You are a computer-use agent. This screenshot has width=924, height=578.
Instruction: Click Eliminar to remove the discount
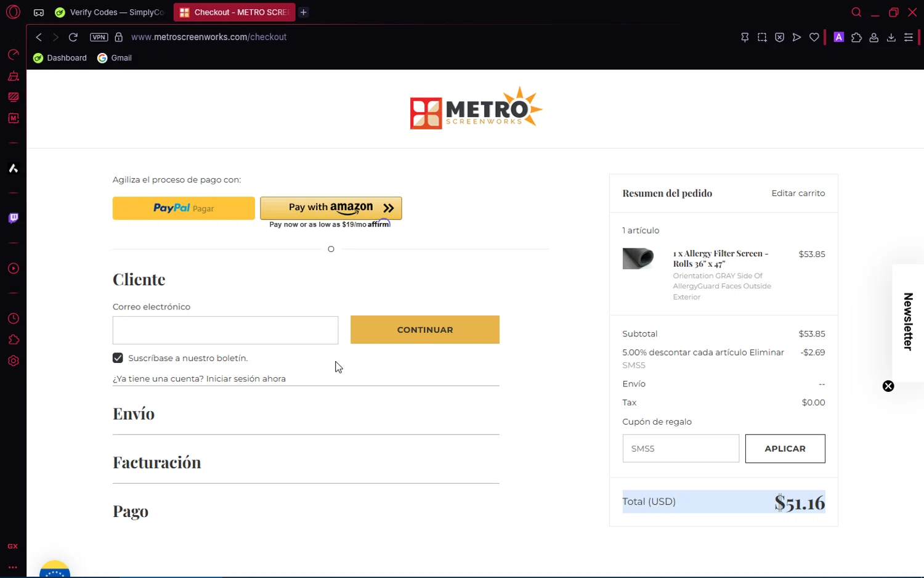(x=766, y=352)
